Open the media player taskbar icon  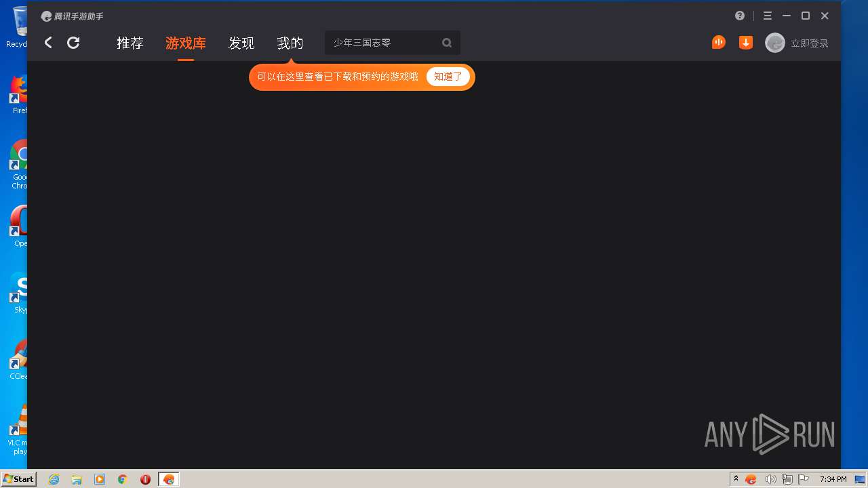coord(100,479)
